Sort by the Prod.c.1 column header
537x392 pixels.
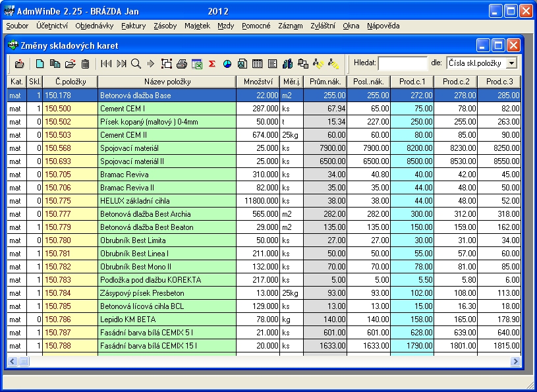coord(412,82)
